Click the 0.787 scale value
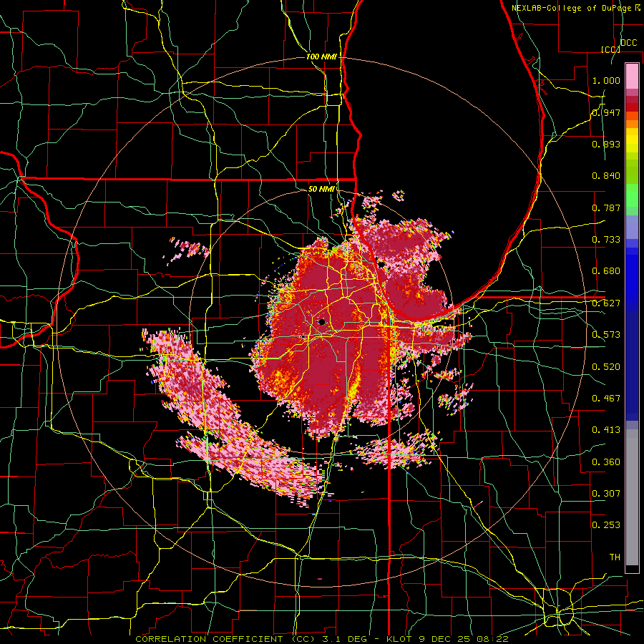The width and height of the screenshot is (644, 644). 606,208
